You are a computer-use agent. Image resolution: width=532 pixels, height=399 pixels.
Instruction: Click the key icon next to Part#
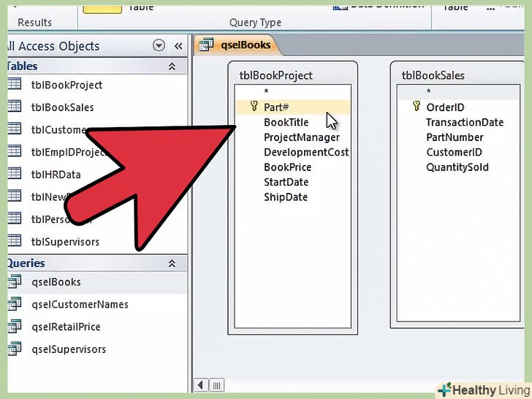[x=254, y=106]
